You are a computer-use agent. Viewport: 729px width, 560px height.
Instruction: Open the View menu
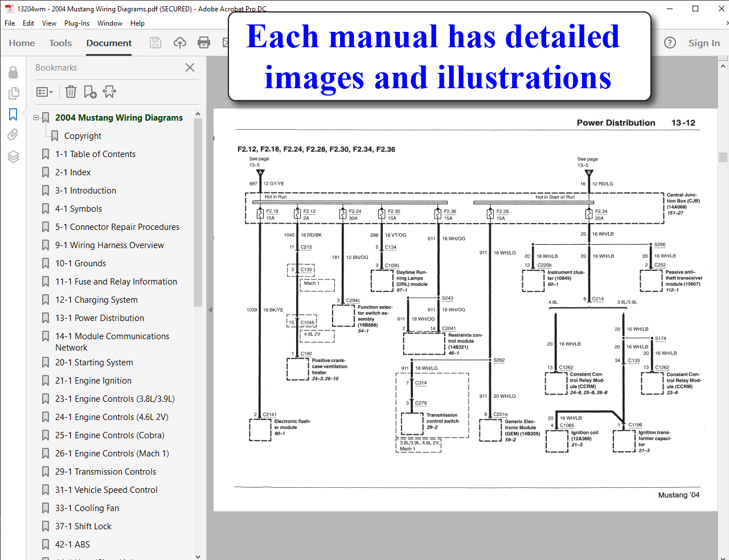pos(50,23)
